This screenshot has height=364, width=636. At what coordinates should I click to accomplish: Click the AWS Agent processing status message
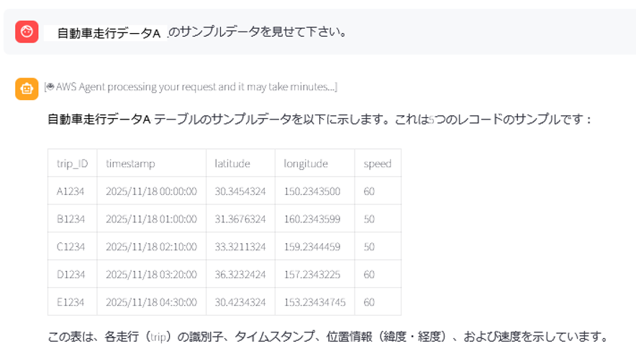click(191, 87)
